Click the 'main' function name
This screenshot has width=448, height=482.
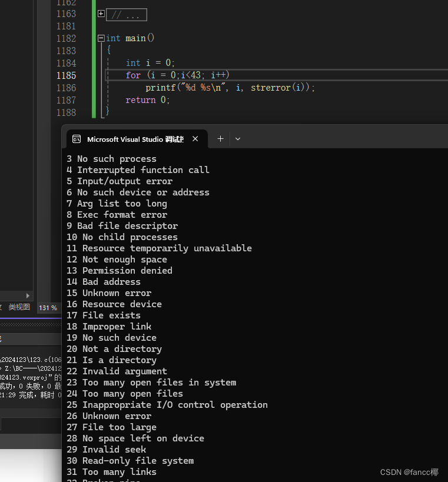[135, 38]
